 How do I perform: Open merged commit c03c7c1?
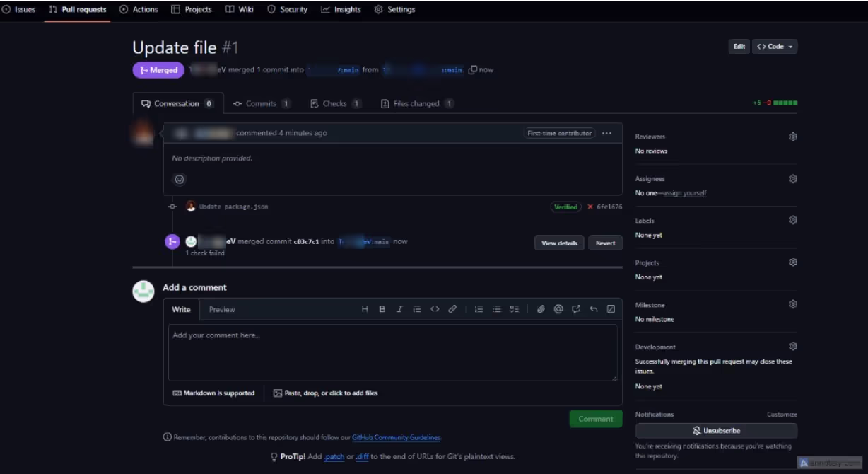pyautogui.click(x=306, y=242)
